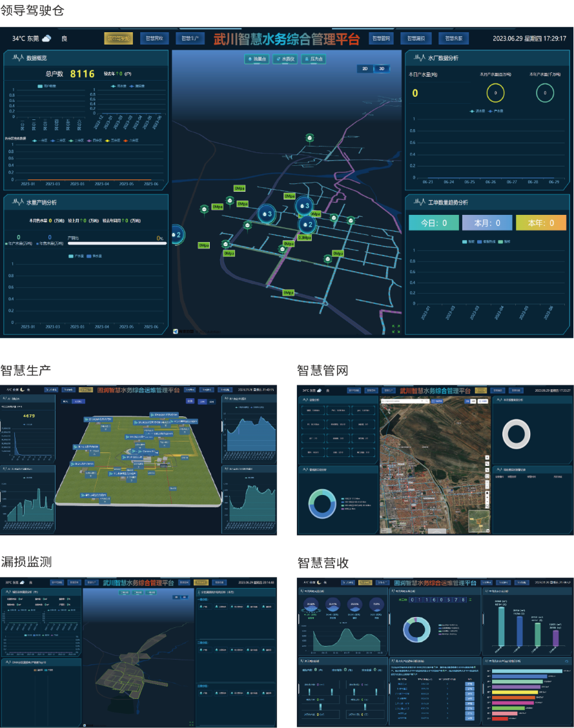Toggle the 一分区 legend series
The width and height of the screenshot is (574, 728).
tap(40, 141)
